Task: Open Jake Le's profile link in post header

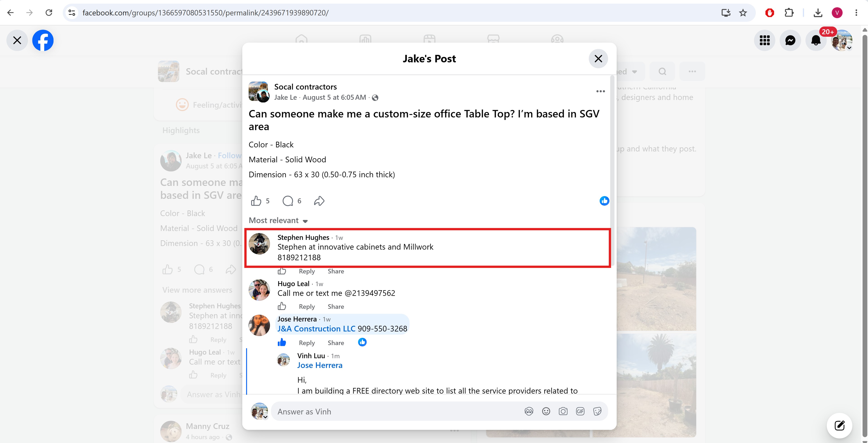Action: pos(285,97)
